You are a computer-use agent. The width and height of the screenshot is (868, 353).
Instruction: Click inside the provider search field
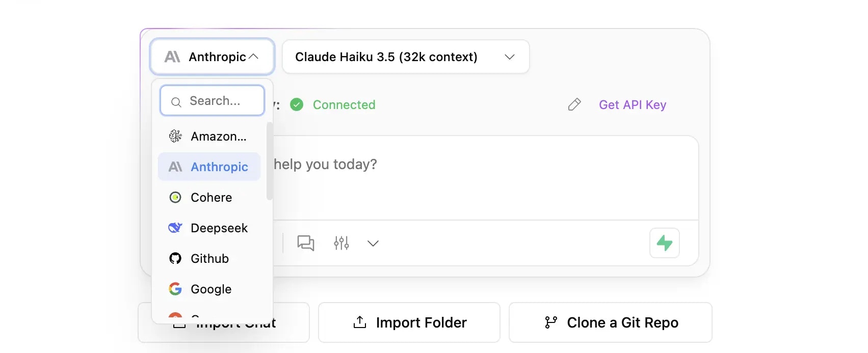tap(215, 100)
